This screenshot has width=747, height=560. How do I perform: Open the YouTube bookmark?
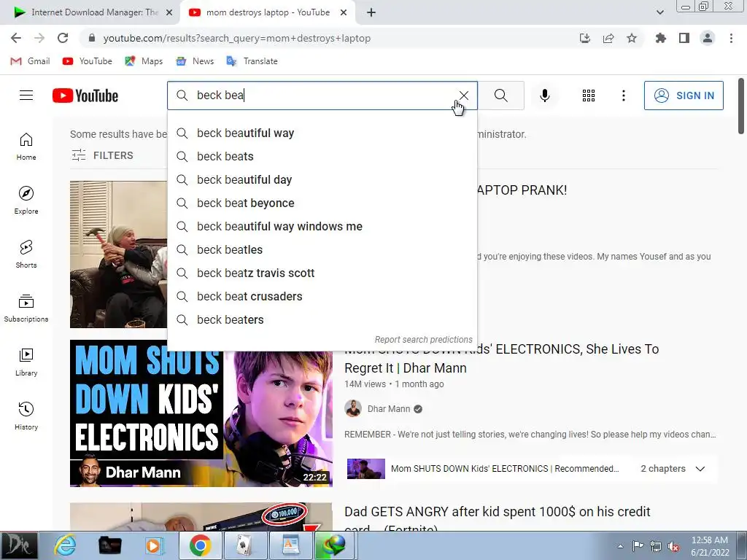(88, 61)
